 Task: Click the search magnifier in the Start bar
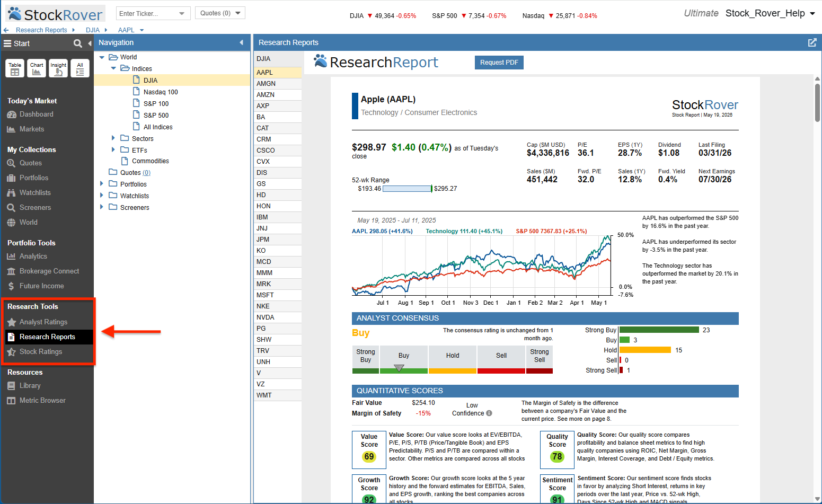click(78, 43)
